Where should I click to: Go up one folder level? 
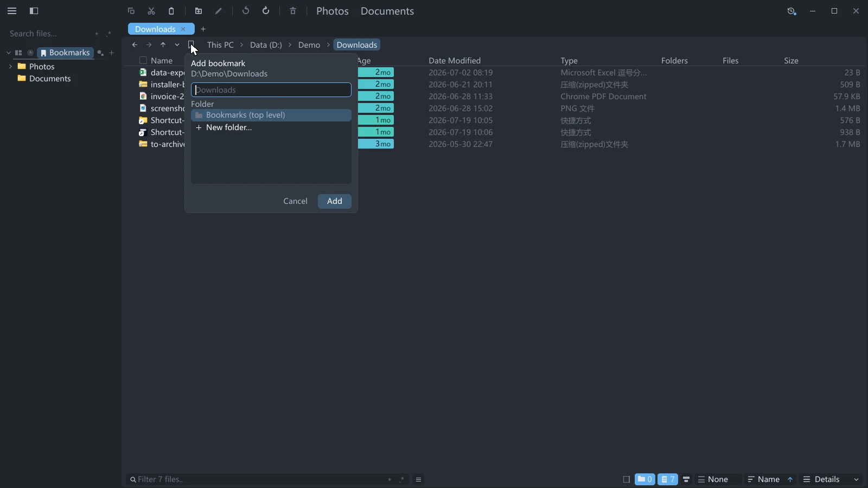point(163,45)
